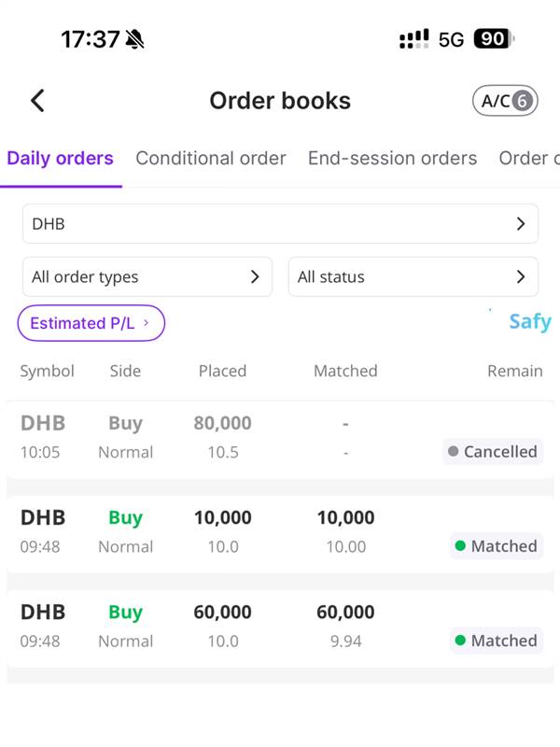Tap the grey dot on Cancelled status

[454, 452]
